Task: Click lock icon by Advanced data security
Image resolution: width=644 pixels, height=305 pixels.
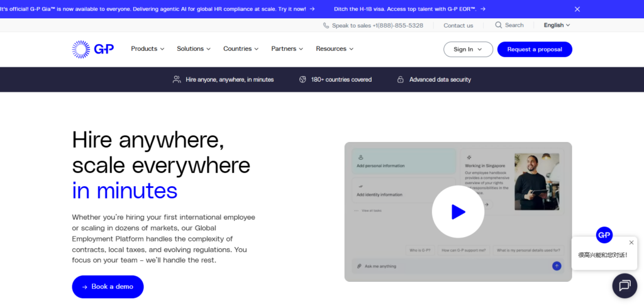Action: [401, 80]
